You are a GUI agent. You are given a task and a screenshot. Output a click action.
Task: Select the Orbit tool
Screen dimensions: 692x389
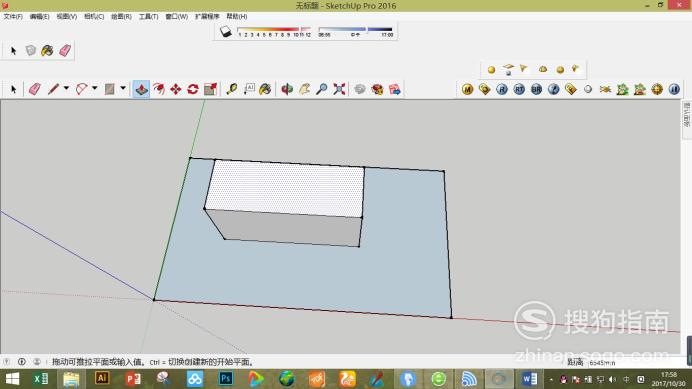coord(287,89)
